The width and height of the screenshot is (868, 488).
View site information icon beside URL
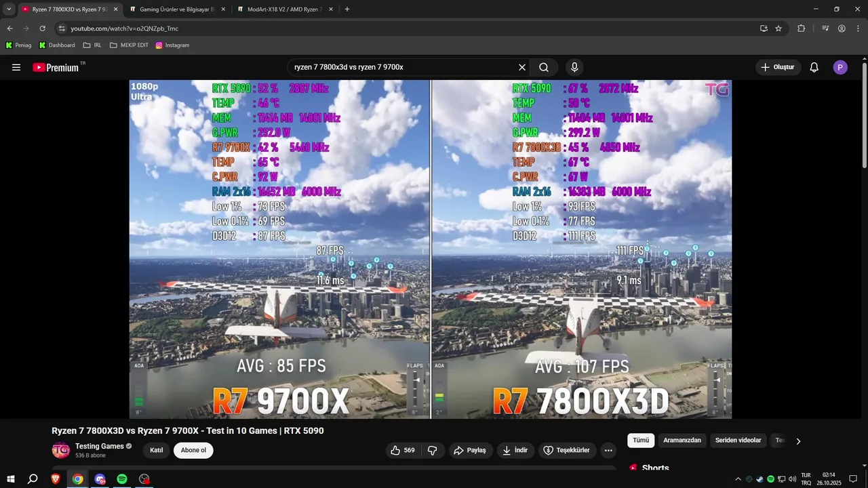click(x=62, y=28)
